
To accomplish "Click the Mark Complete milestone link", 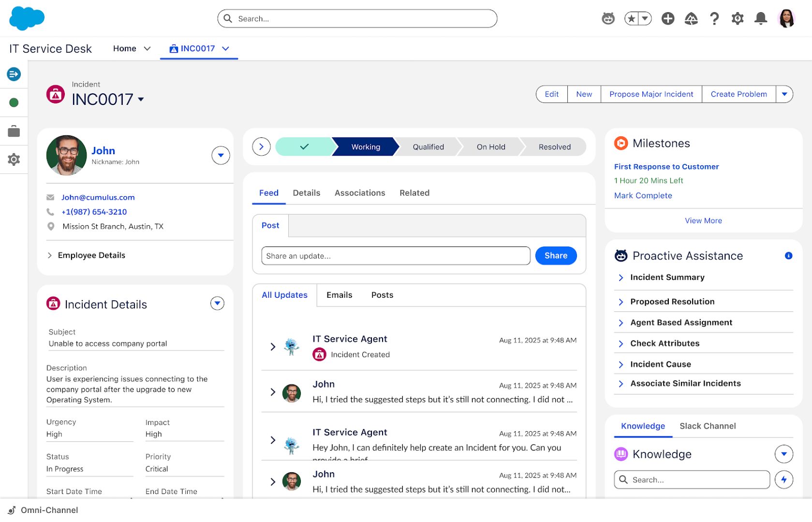I will [x=643, y=195].
